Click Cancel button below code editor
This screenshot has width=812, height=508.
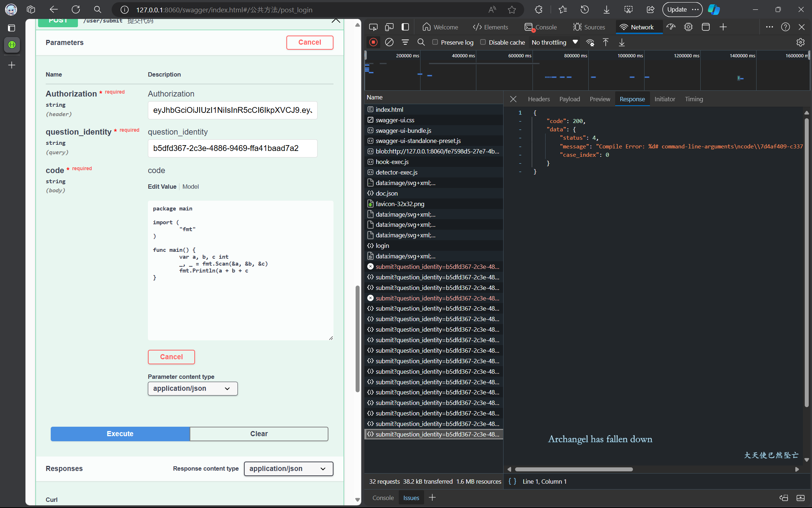171,357
